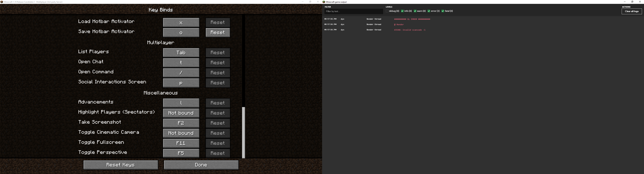The height and width of the screenshot is (174, 644).
Task: Rebind the Take Screenshot F2 key
Action: pos(181,123)
